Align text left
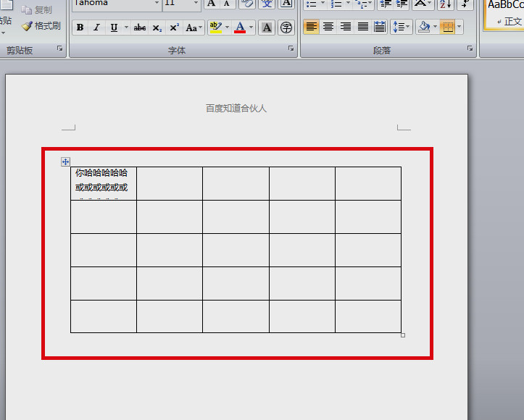The width and height of the screenshot is (524, 420). [x=311, y=27]
